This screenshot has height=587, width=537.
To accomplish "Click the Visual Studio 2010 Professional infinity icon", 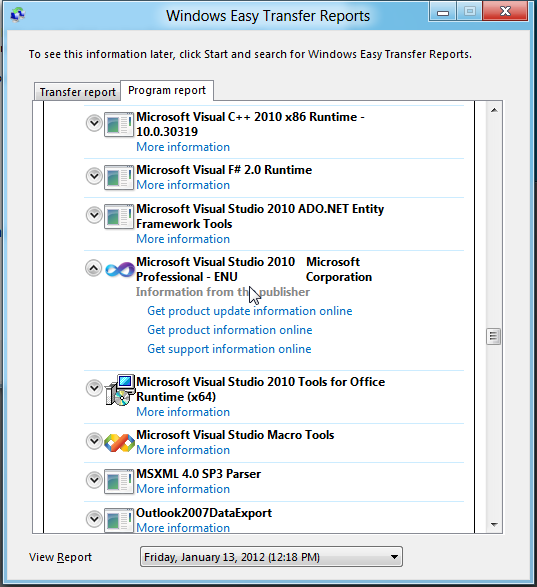I will coord(119,270).
